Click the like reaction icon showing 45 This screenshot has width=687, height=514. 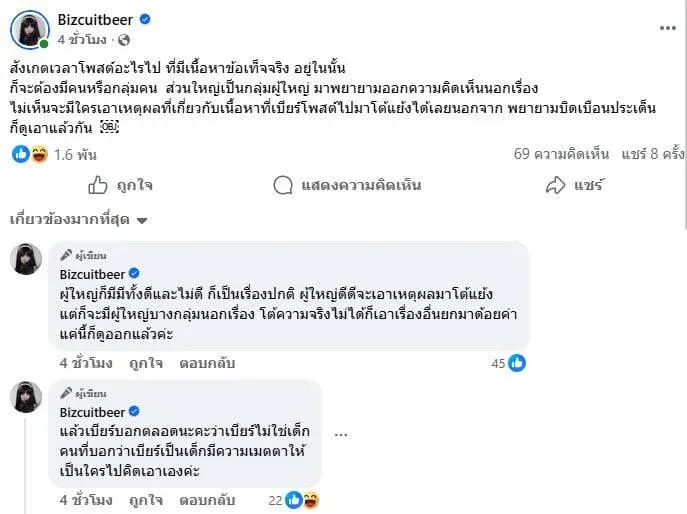[517, 363]
